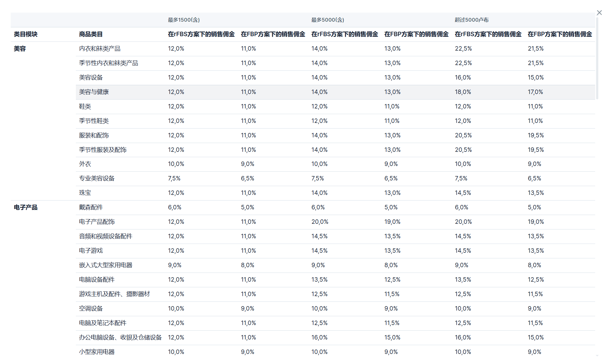Select the 空调设备 category row

point(91,309)
